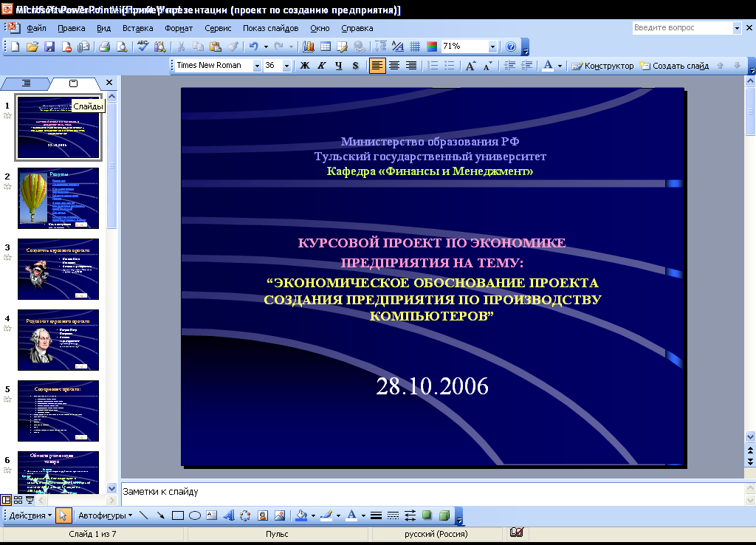Screen dimensions: 756x545
Task: Click the Research icon next to spelling
Action: tap(159, 47)
